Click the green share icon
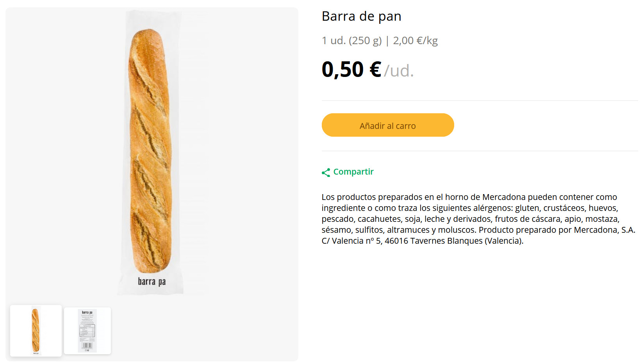Image resolution: width=642 pixels, height=364 pixels. point(326,172)
